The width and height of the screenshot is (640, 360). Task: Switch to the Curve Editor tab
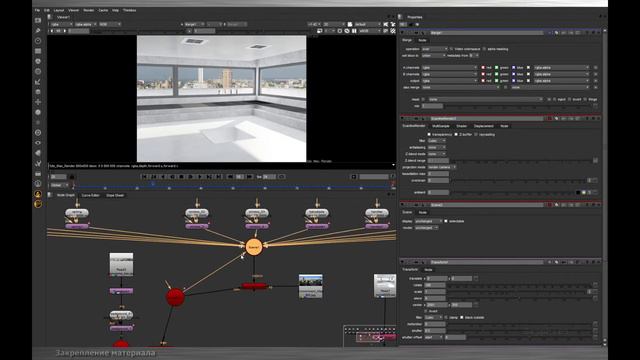click(x=91, y=196)
